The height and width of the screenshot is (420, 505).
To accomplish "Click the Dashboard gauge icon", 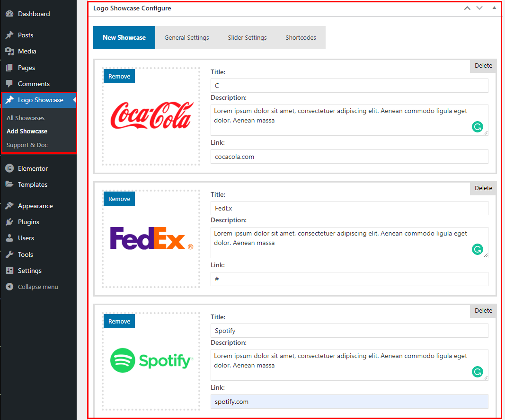I will click(x=9, y=14).
